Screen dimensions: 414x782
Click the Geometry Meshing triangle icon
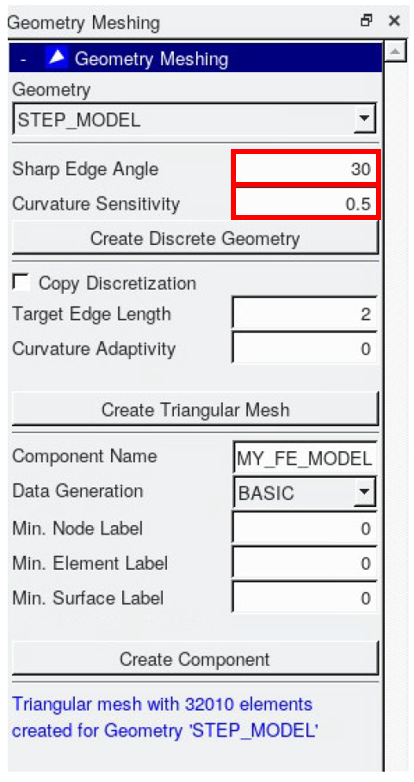click(x=56, y=58)
